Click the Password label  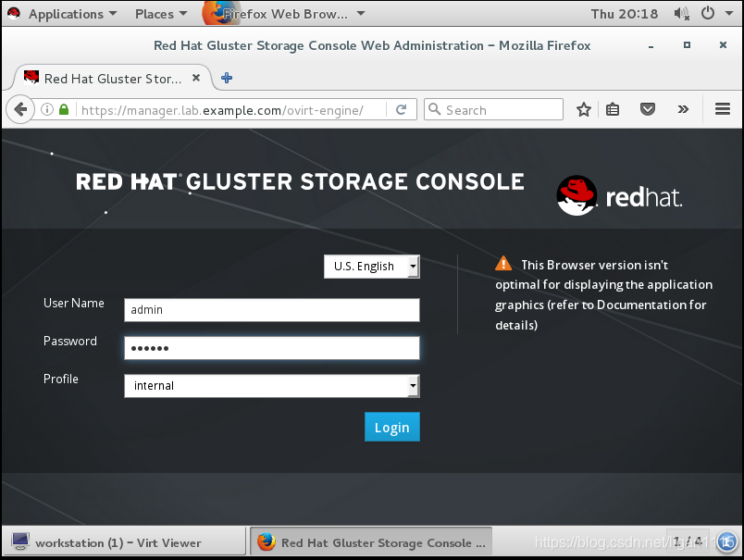click(69, 341)
